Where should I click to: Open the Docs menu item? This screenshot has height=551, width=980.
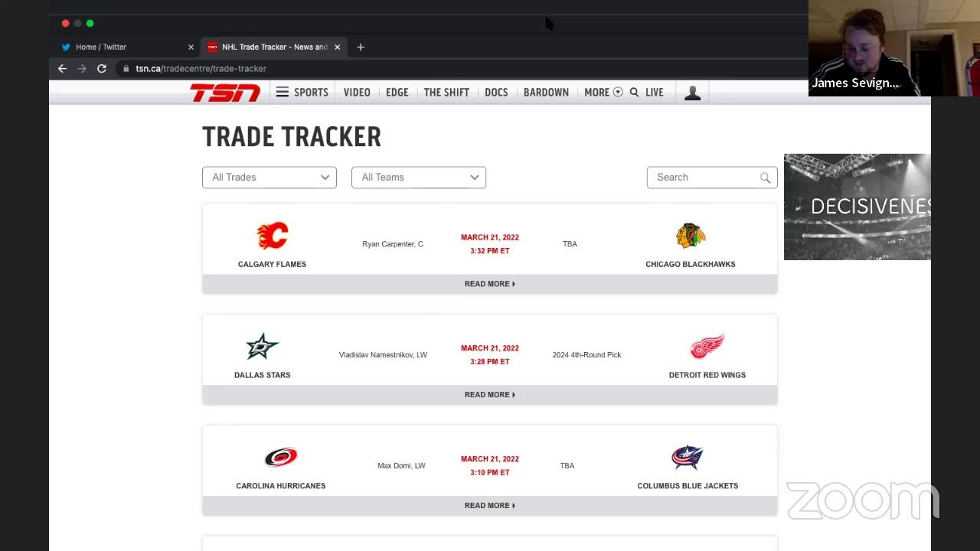(496, 92)
